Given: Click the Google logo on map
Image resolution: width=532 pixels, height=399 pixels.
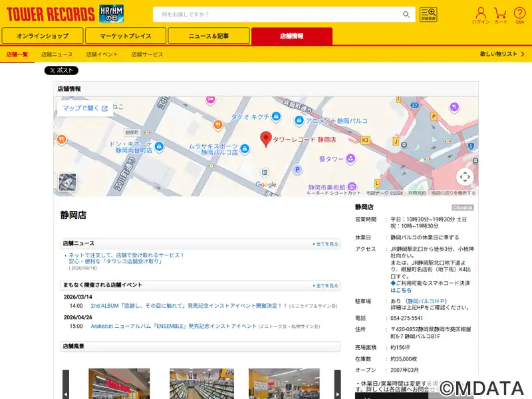Looking at the screenshot, I should pyautogui.click(x=266, y=184).
